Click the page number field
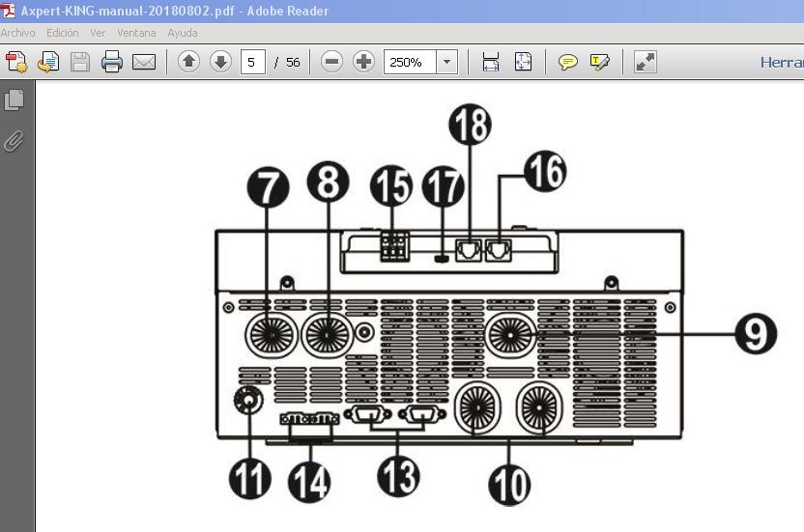This screenshot has width=804, height=532. point(253,62)
